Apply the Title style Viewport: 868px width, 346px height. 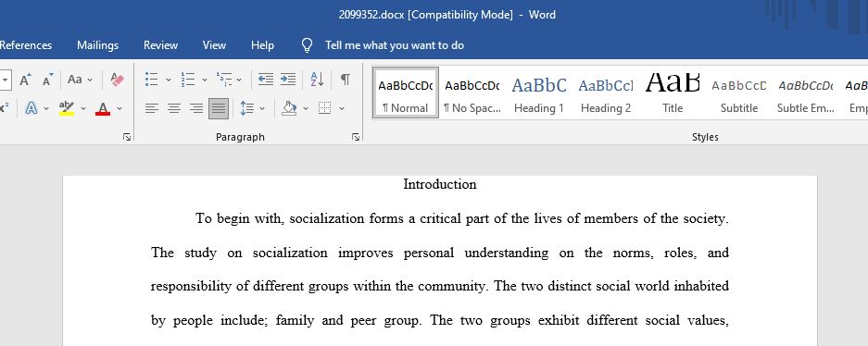673,93
